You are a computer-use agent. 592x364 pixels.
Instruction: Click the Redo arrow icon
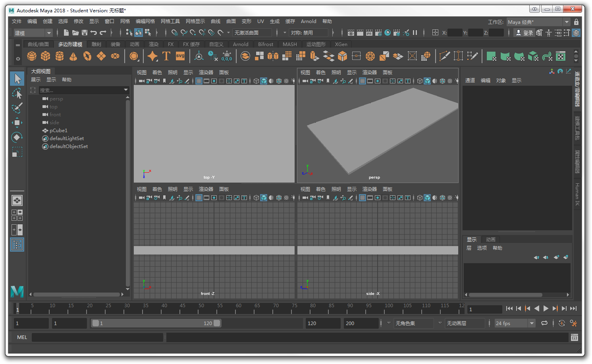pyautogui.click(x=103, y=33)
